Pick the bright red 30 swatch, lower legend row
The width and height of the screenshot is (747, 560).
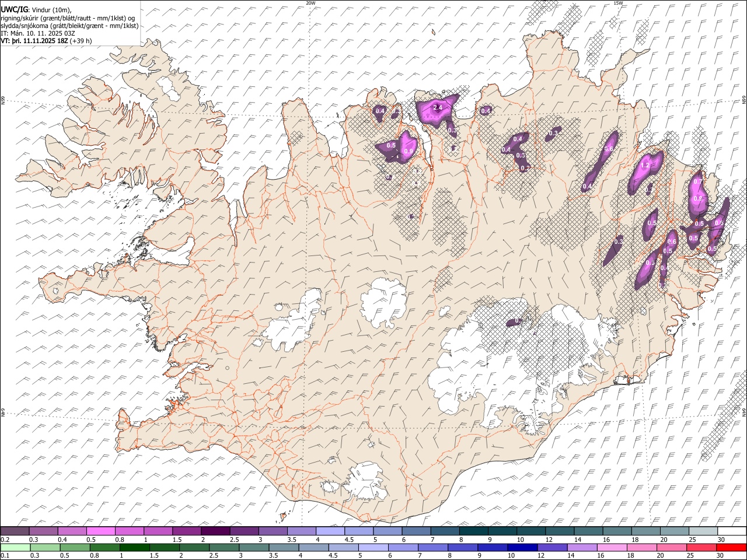732,547
